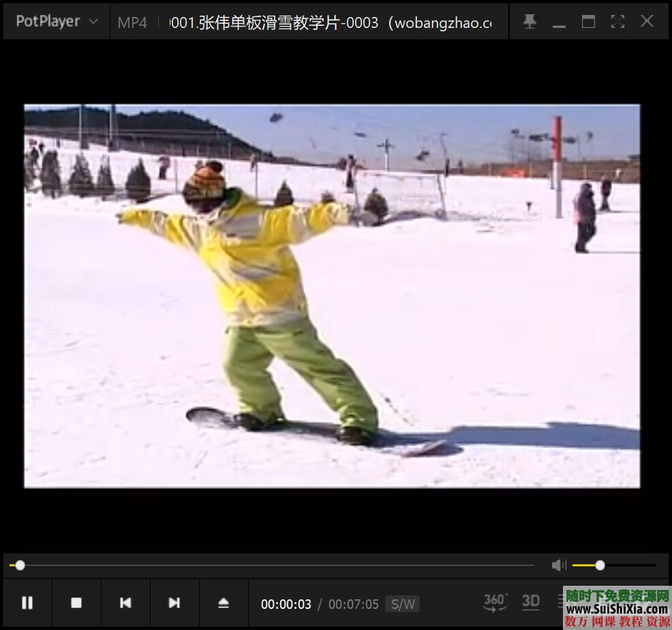Image resolution: width=672 pixels, height=630 pixels.
Task: Toggle 3D video mode
Action: [x=531, y=601]
